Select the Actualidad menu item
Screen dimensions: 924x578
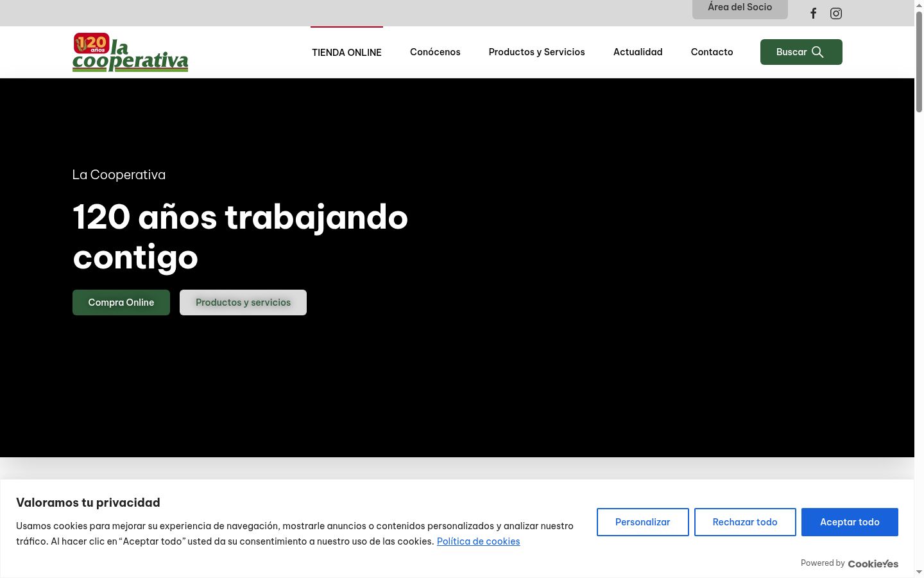pos(638,52)
